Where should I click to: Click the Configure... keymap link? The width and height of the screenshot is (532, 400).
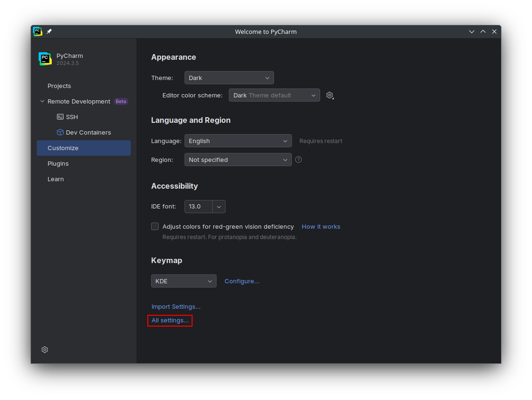(x=242, y=281)
